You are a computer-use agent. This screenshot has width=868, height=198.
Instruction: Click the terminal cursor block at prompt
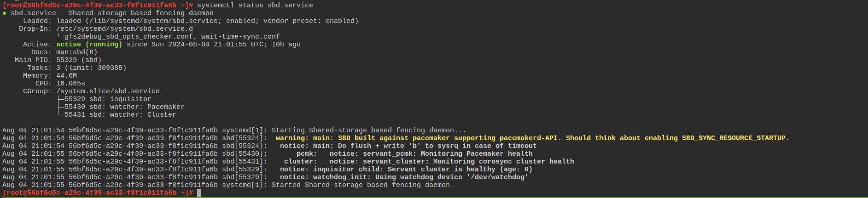tap(199, 193)
